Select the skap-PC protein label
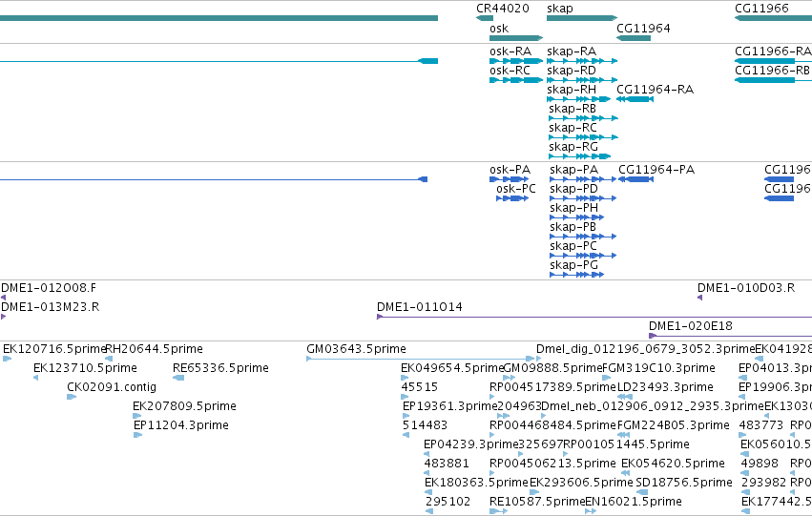Image resolution: width=812 pixels, height=516 pixels. tap(573, 246)
